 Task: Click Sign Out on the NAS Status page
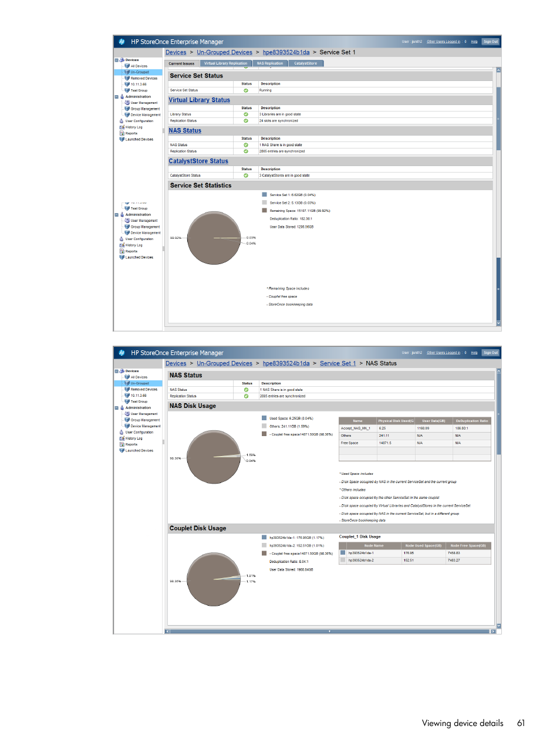(x=491, y=353)
